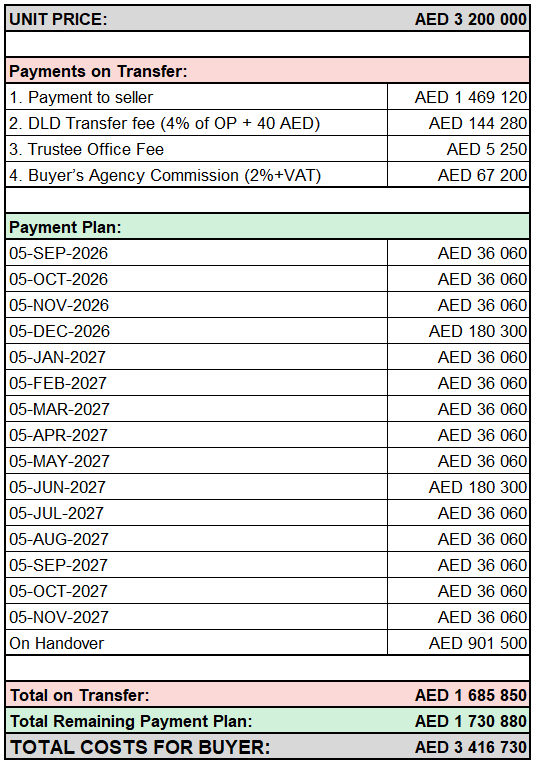The image size is (536, 765).
Task: Select the Total on Transfer amount cell
Action: tap(471, 695)
